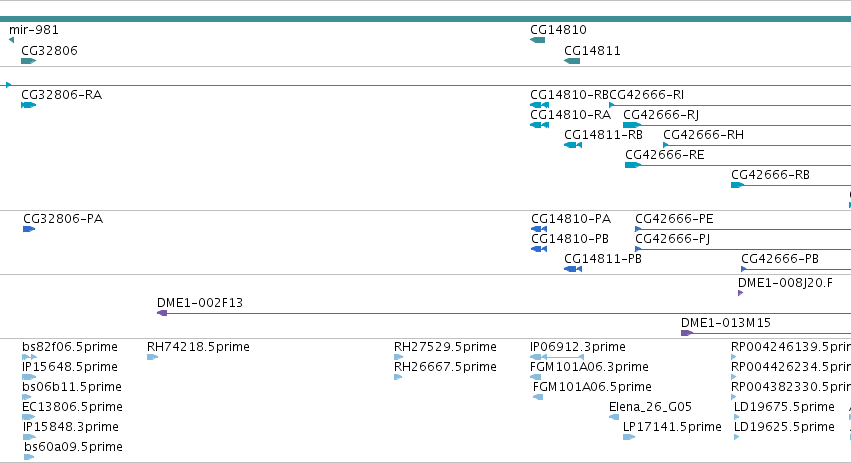Click the DME1-008J20.F small arrow
The height and width of the screenshot is (463, 851).
click(x=740, y=293)
